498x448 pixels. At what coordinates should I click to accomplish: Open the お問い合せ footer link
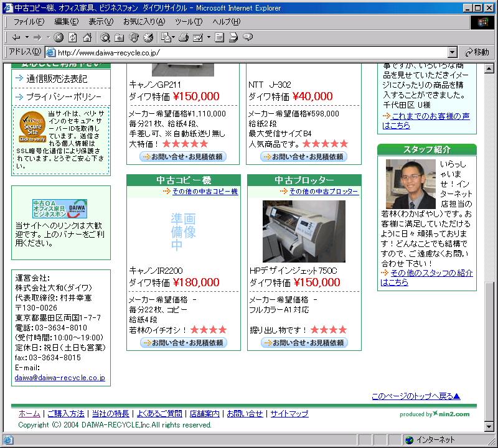point(245,414)
